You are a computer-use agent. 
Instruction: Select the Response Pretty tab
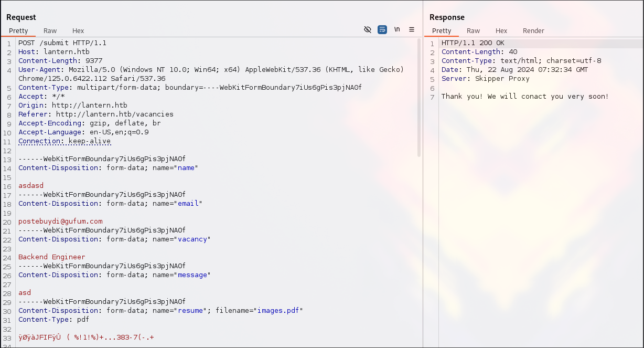click(x=442, y=31)
